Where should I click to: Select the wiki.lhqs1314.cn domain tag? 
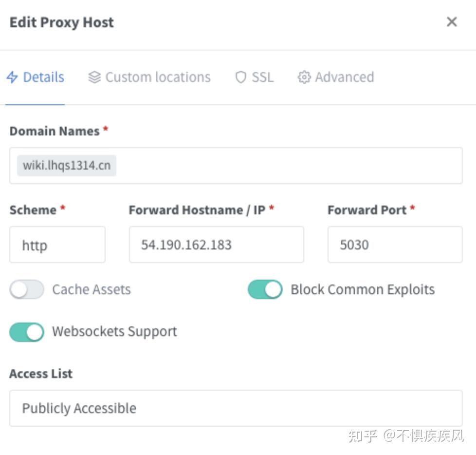click(x=67, y=166)
